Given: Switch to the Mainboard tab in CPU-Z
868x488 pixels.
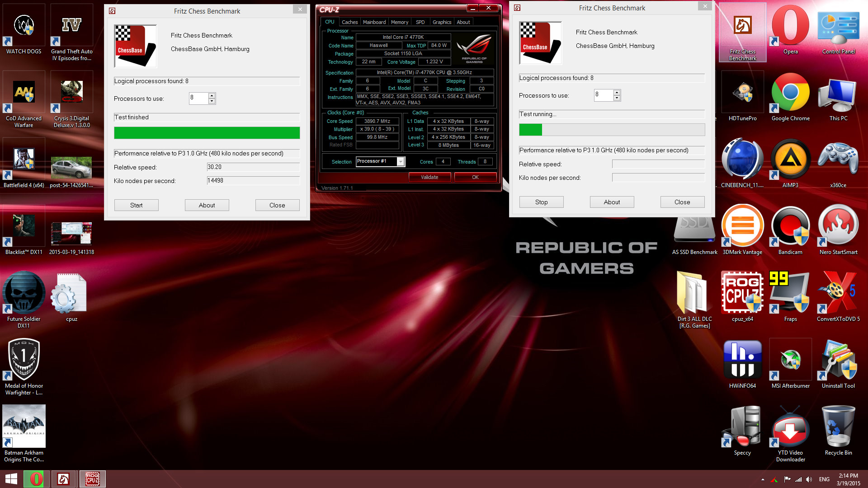Looking at the screenshot, I should [x=374, y=22].
